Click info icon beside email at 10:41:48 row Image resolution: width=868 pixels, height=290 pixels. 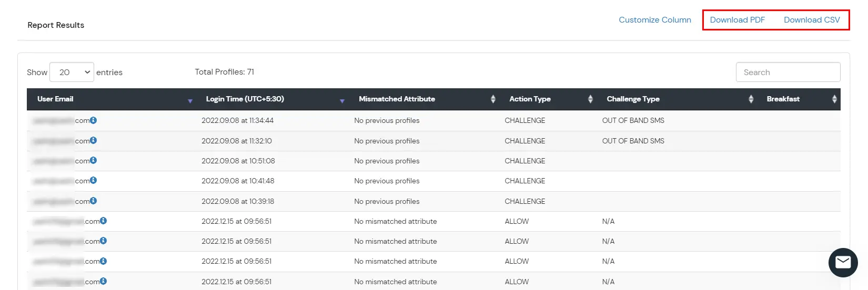point(93,180)
